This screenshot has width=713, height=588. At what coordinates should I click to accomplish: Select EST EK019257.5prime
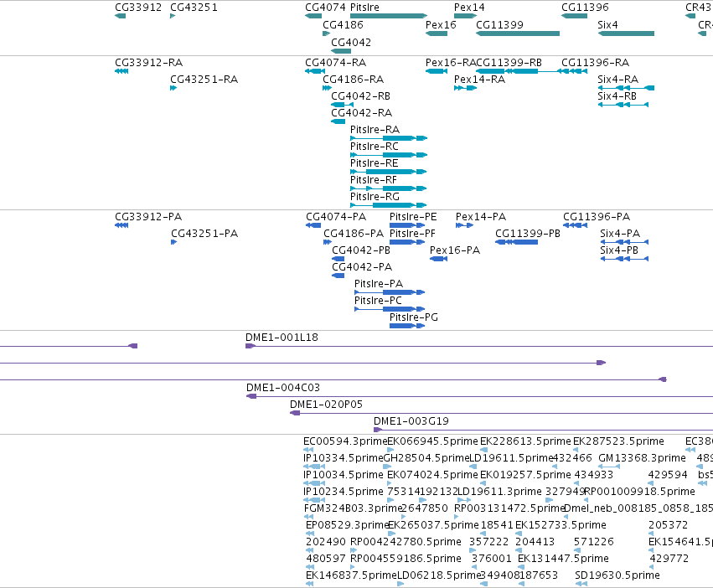pos(525,475)
